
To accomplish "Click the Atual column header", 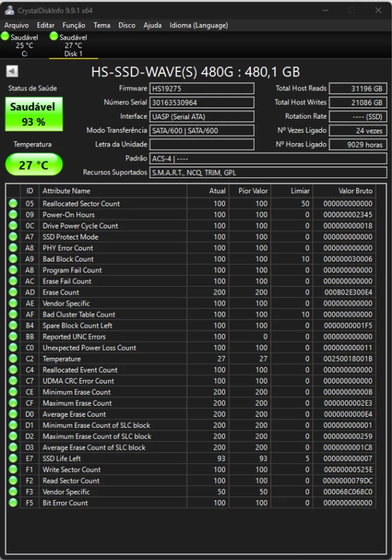I will (208, 191).
